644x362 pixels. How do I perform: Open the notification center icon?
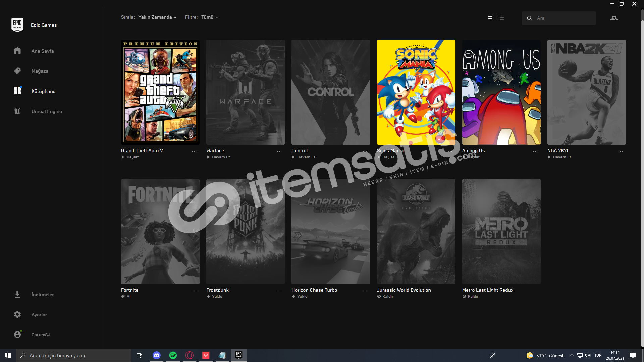[633, 355]
